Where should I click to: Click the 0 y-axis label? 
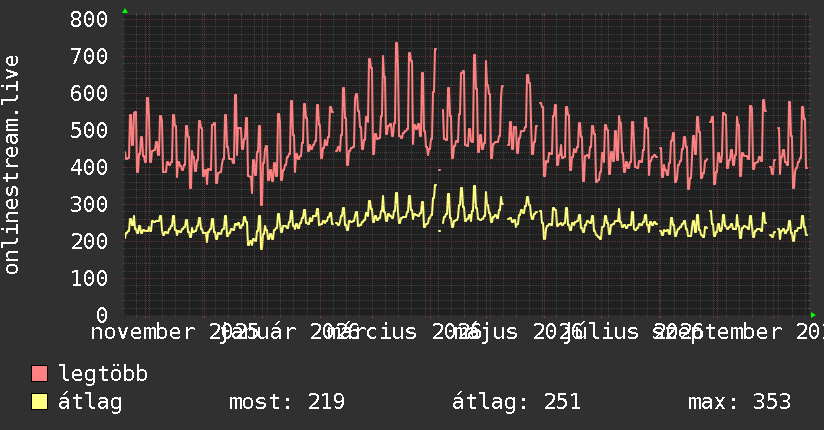coord(102,315)
